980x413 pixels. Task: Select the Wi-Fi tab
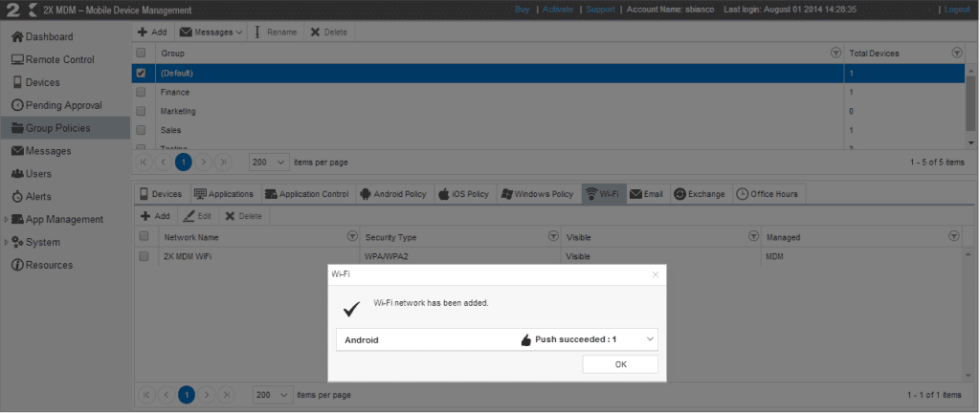[x=604, y=194]
